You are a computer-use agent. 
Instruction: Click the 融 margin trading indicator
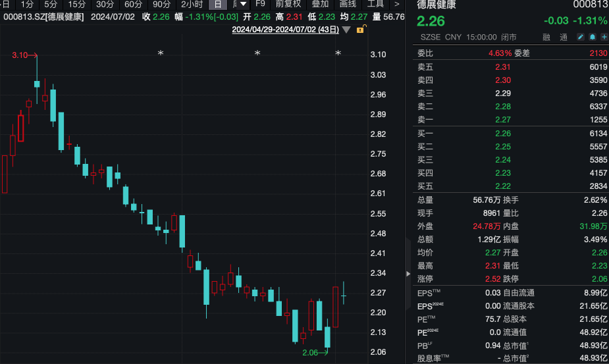(546, 38)
